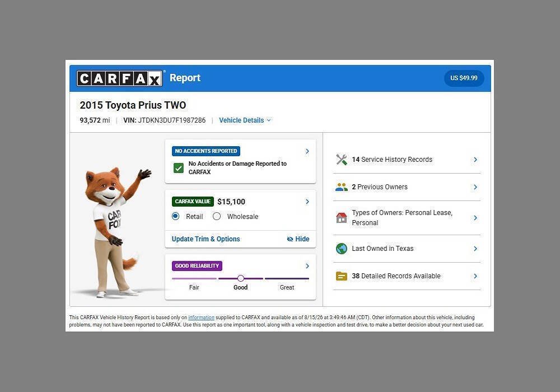The image size is (560, 392).
Task: Click the NO ACCIDENTS REPORTED badge
Action: point(206,151)
